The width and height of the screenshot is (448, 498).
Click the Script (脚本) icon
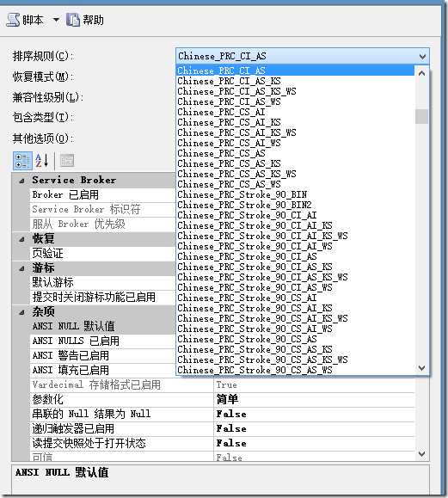pyautogui.click(x=13, y=20)
